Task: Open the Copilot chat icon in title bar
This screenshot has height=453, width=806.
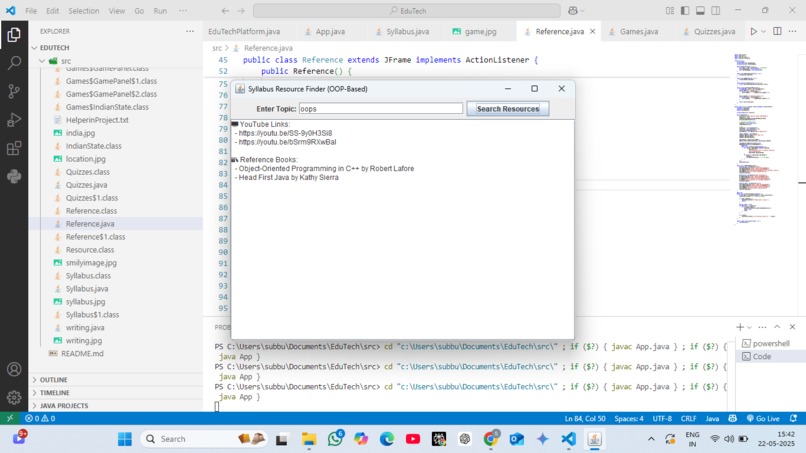Action: coord(573,11)
